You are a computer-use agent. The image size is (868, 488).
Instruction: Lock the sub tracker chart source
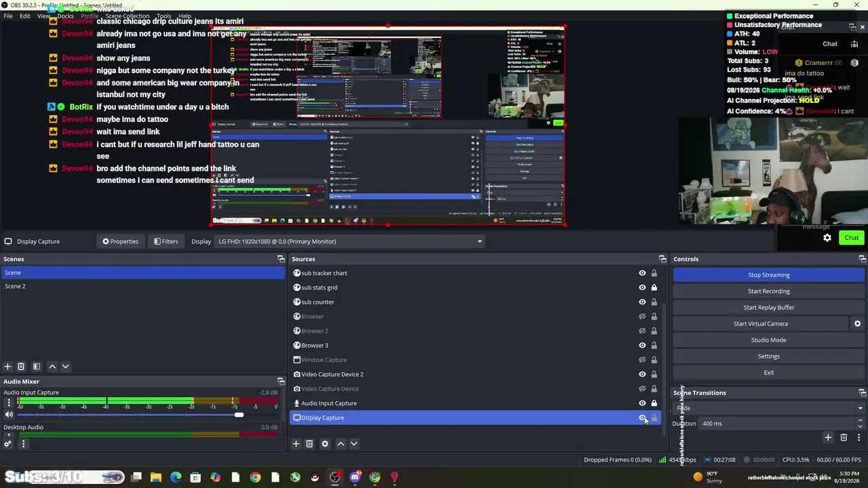point(654,273)
